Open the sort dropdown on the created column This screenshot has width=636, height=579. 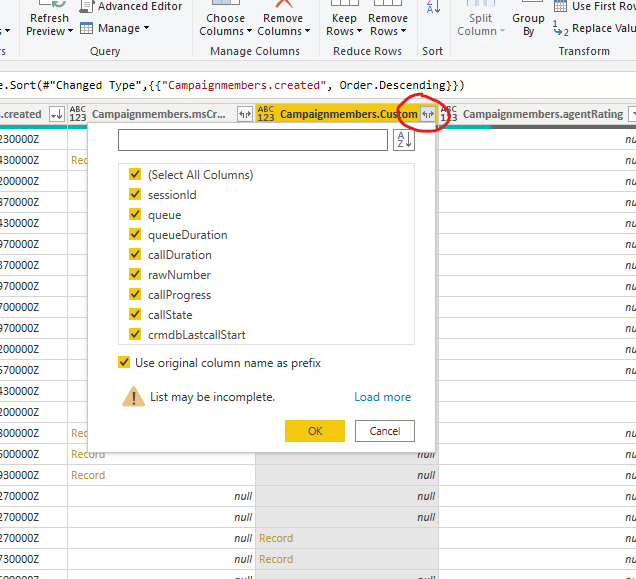pos(56,115)
